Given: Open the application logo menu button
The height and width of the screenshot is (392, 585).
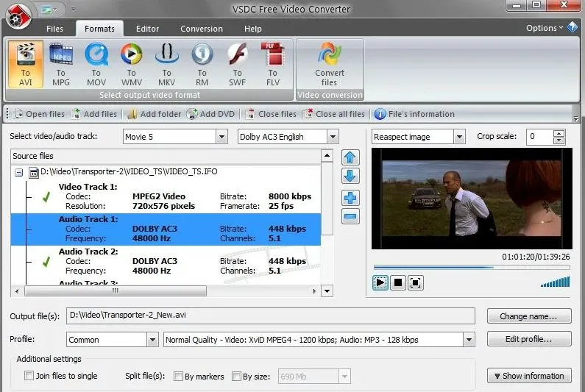Looking at the screenshot, I should (18, 15).
